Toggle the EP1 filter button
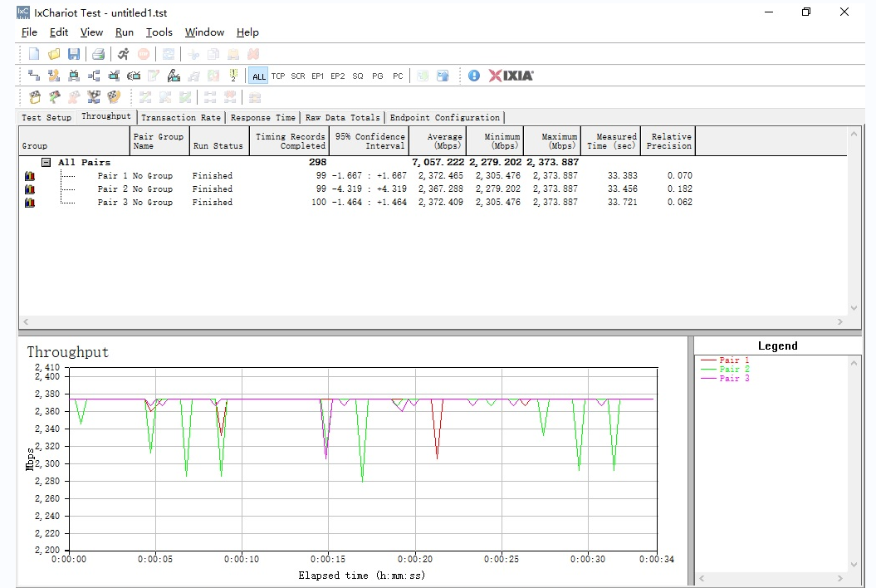This screenshot has height=588, width=876. pos(318,76)
